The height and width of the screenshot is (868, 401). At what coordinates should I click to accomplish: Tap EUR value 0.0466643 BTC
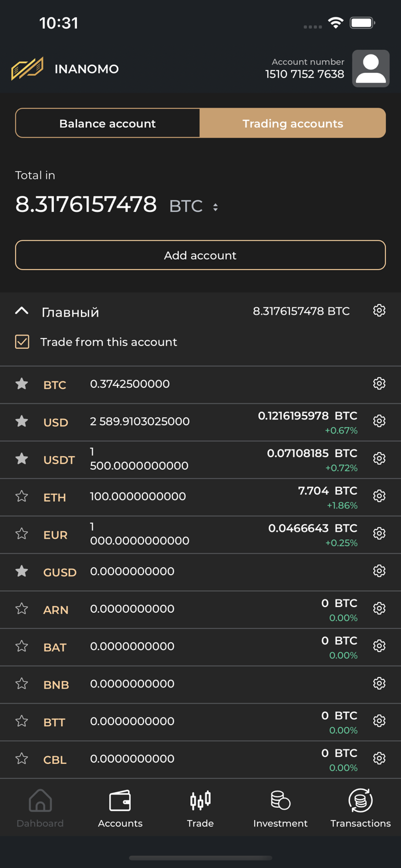[312, 528]
